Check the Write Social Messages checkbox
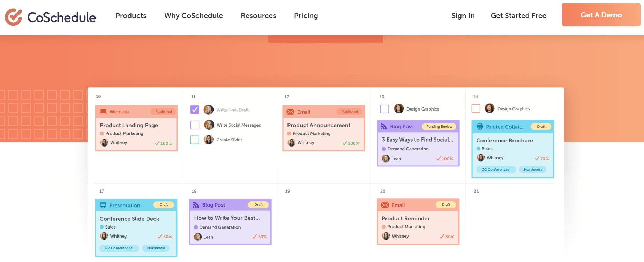This screenshot has width=644, height=262. click(x=195, y=125)
